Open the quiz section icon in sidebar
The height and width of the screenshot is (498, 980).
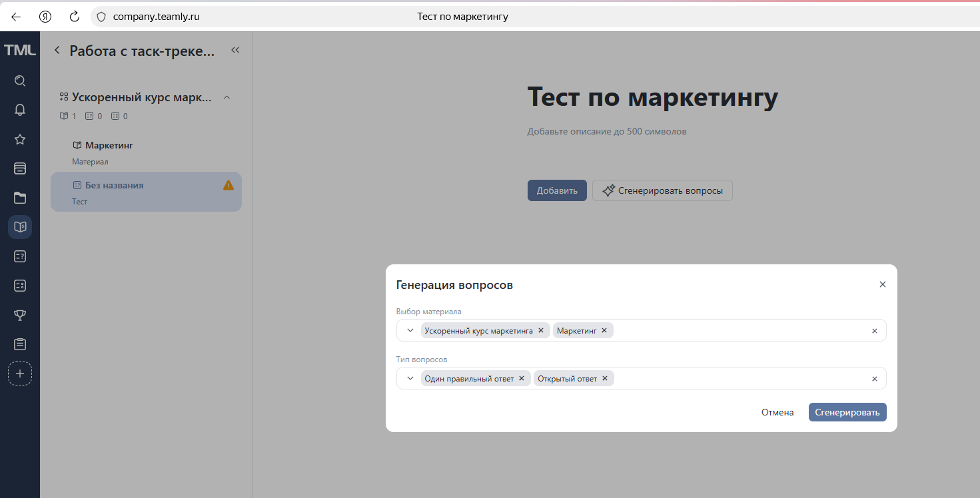[x=20, y=256]
